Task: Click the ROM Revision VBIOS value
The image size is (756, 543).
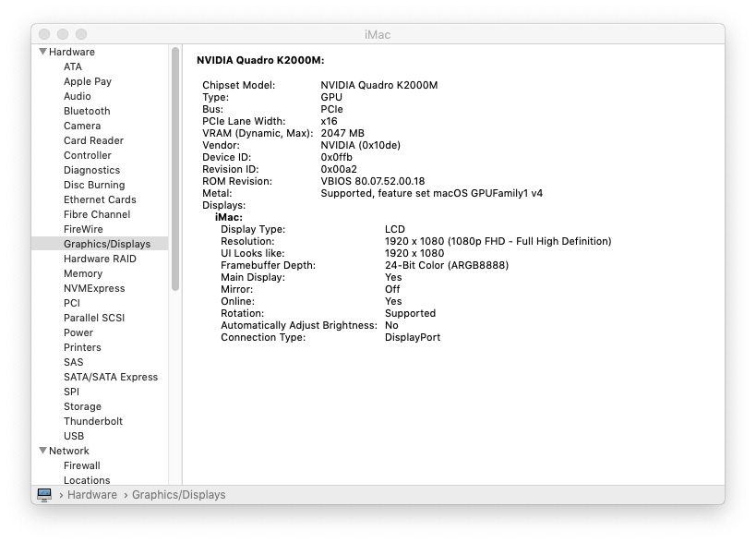Action: click(x=373, y=182)
